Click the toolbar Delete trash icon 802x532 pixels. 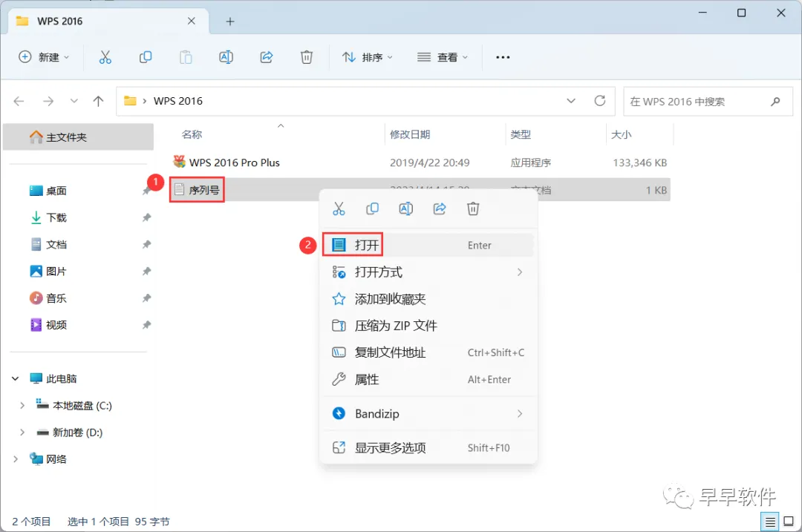[307, 57]
